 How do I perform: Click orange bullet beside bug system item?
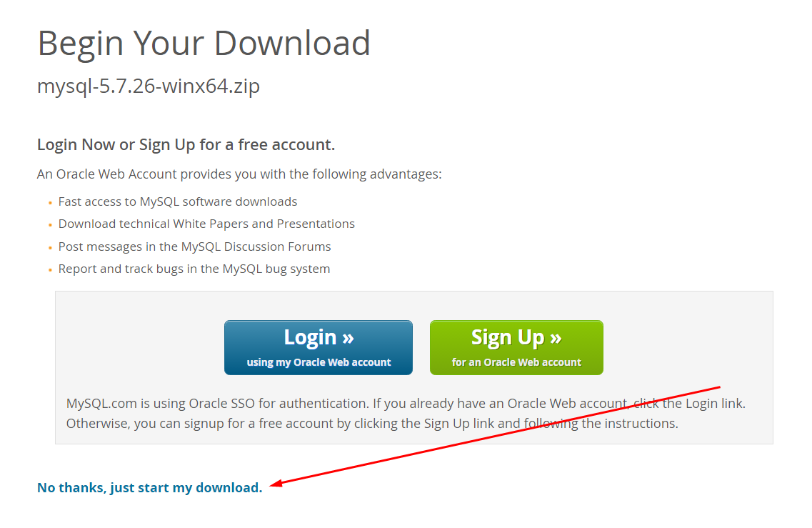coord(50,270)
